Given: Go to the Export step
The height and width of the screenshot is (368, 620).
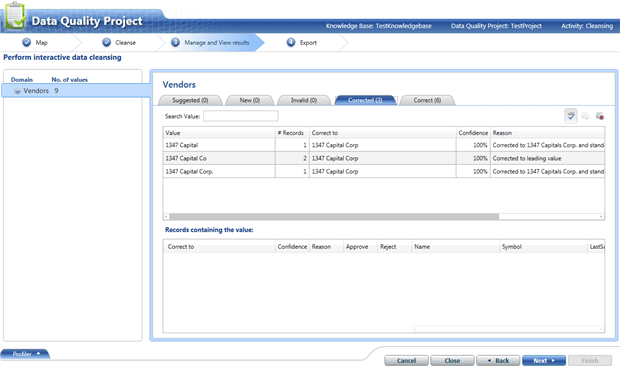Looking at the screenshot, I should (x=302, y=42).
